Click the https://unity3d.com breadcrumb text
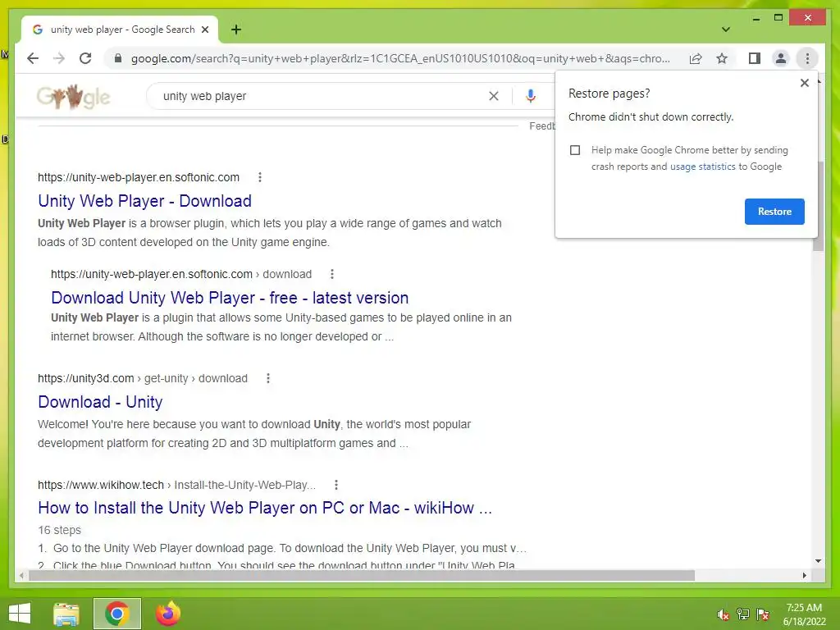The image size is (840, 630). 85,378
